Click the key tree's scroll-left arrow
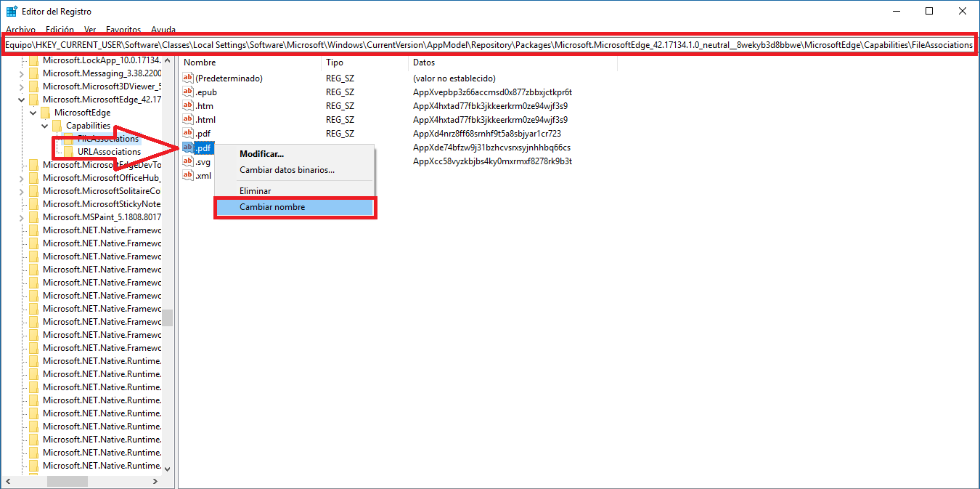Image resolution: width=980 pixels, height=489 pixels. tap(9, 481)
